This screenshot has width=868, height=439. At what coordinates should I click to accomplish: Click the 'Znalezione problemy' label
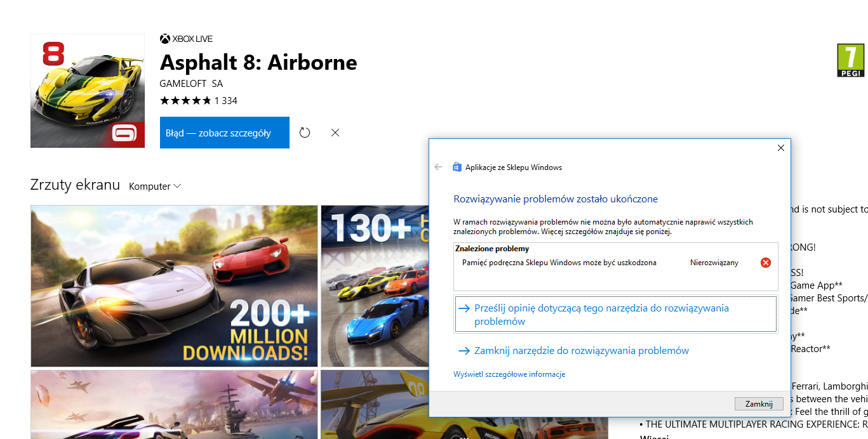pyautogui.click(x=492, y=249)
